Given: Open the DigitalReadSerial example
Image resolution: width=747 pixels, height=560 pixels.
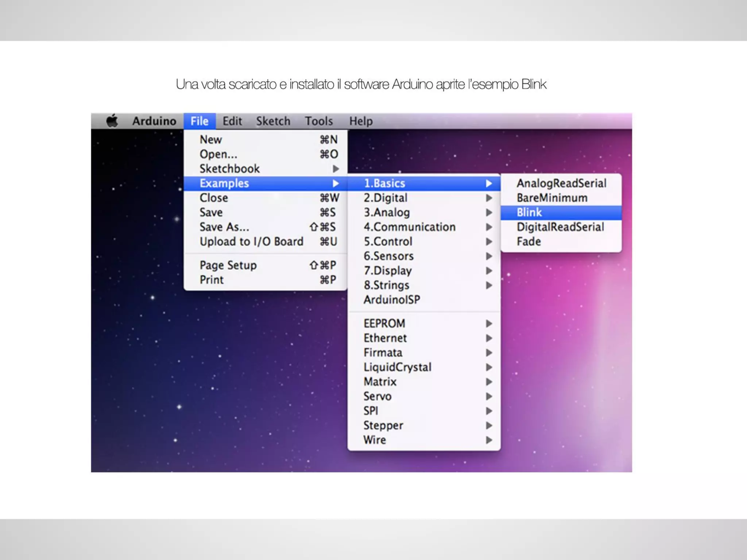Looking at the screenshot, I should tap(561, 227).
